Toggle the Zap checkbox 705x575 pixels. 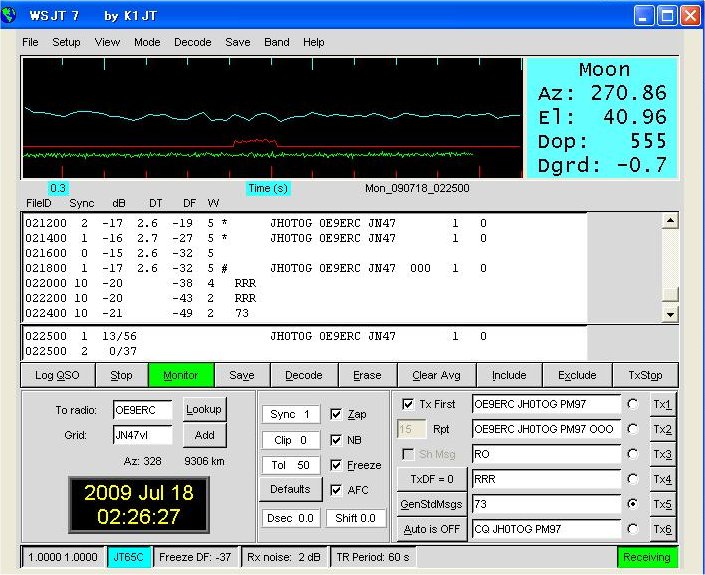point(336,414)
